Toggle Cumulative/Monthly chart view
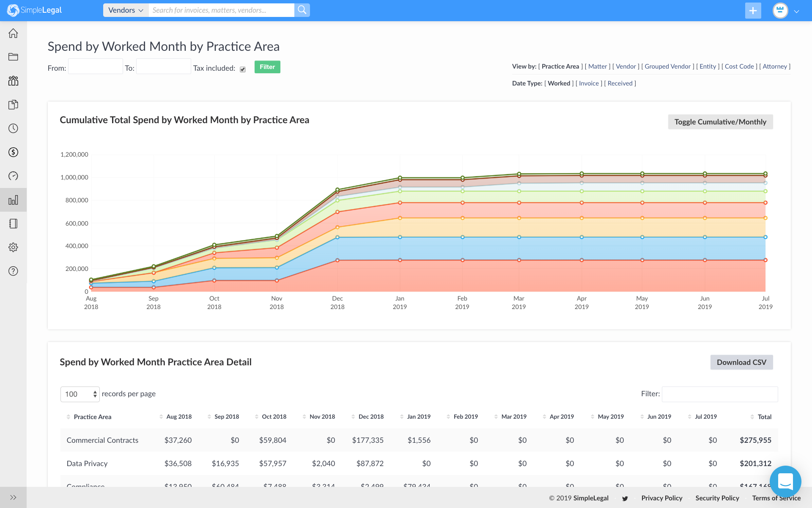 [720, 122]
